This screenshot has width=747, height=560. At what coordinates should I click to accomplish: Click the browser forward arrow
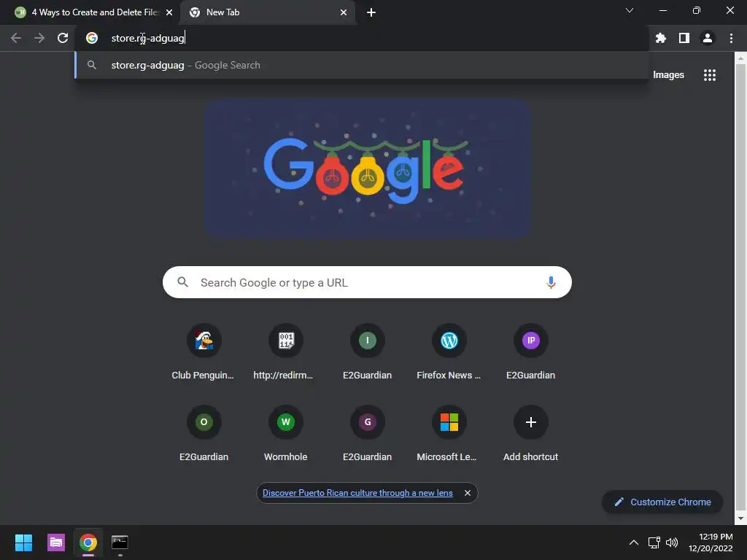pyautogui.click(x=39, y=38)
